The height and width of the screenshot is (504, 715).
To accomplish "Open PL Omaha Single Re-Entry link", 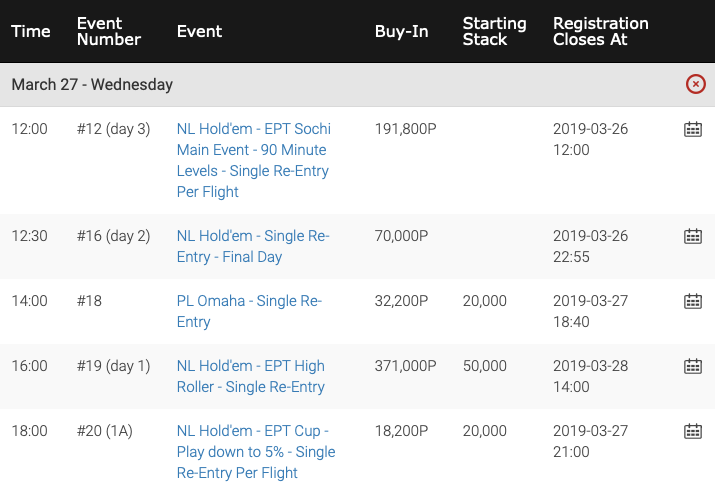I will [x=249, y=311].
